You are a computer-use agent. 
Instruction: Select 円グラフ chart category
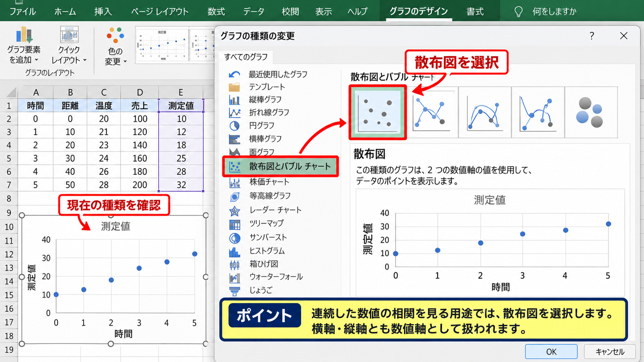coord(252,125)
